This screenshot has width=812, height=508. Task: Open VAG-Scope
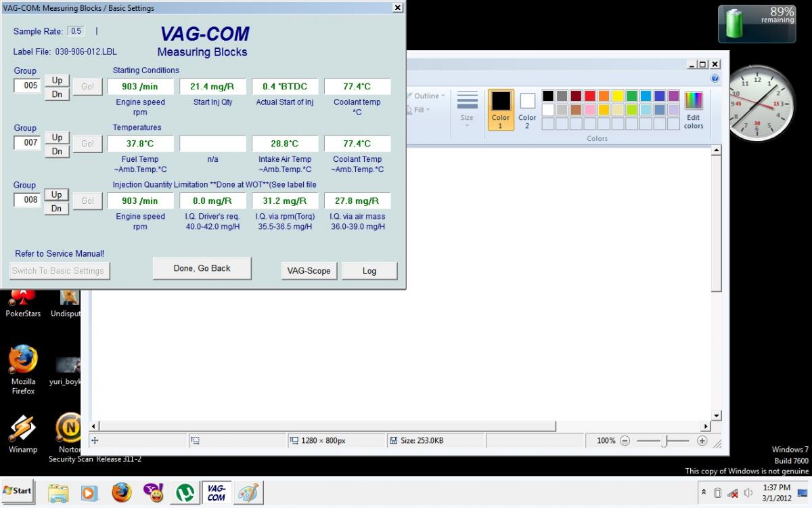tap(309, 270)
